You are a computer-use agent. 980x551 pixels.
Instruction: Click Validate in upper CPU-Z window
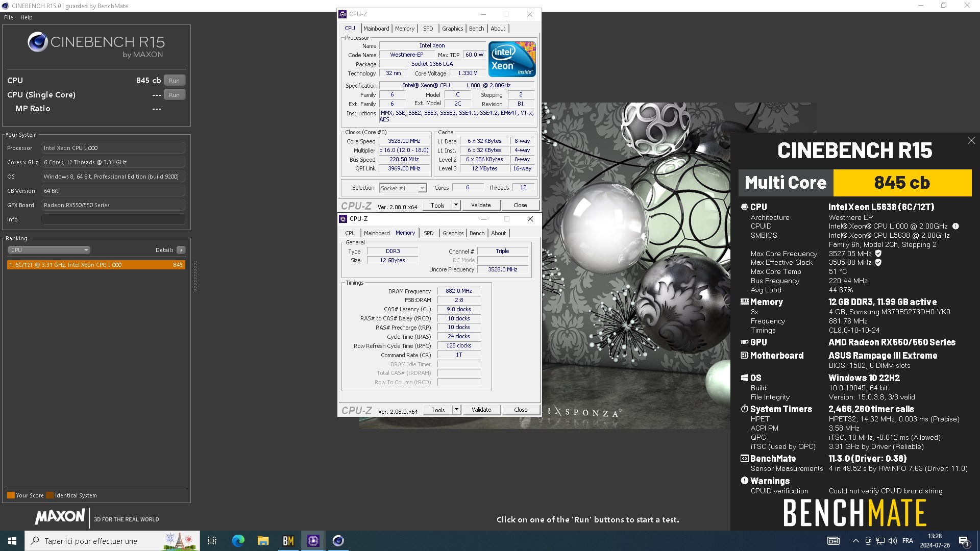point(481,205)
